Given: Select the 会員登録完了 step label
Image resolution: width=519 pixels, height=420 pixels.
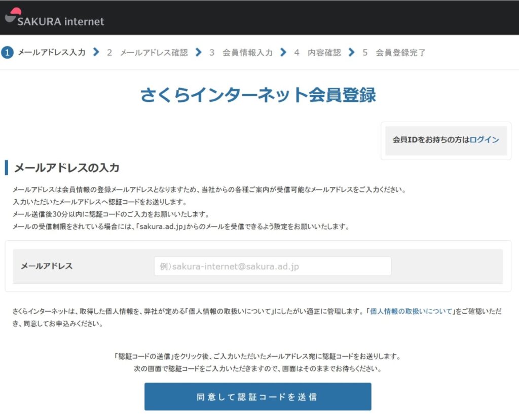Looking at the screenshot, I should tap(400, 53).
